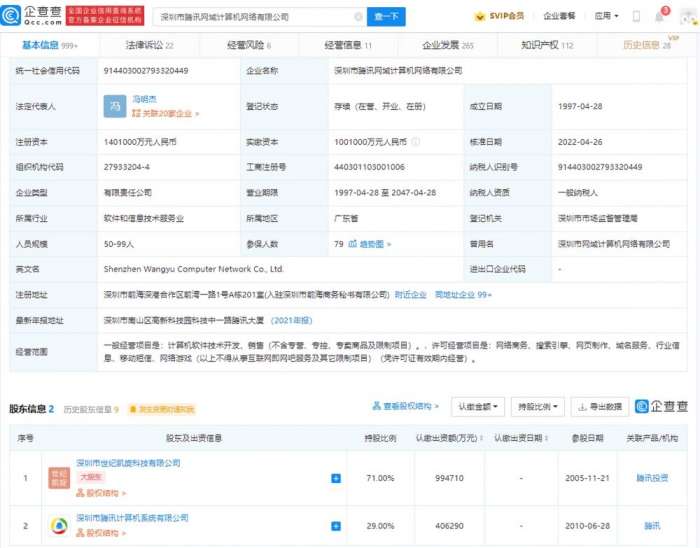Expand first shareholder row plus icon
Viewport: 700px width, 548px height.
pyautogui.click(x=335, y=479)
